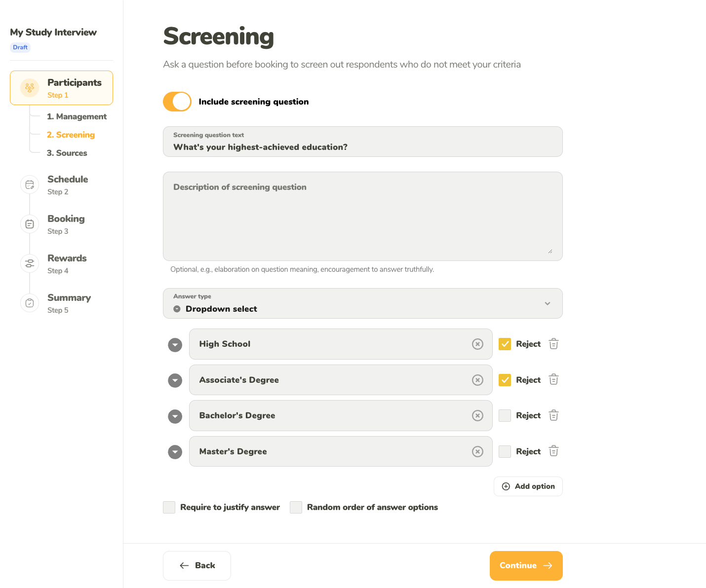706x588 pixels.
Task: Check Reject for Bachelor's Degree
Action: pos(505,415)
